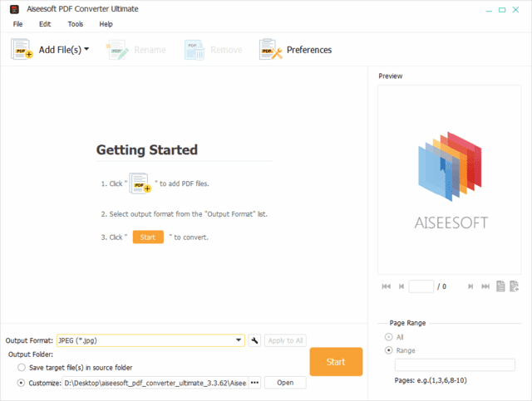The height and width of the screenshot is (401, 532).
Task: Click the Apply to All button
Action: pos(285,340)
